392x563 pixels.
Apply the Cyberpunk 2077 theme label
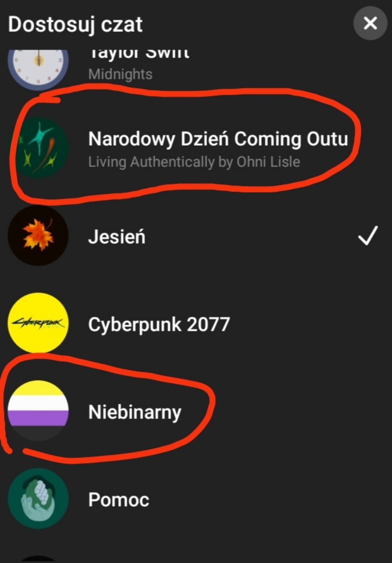(159, 324)
